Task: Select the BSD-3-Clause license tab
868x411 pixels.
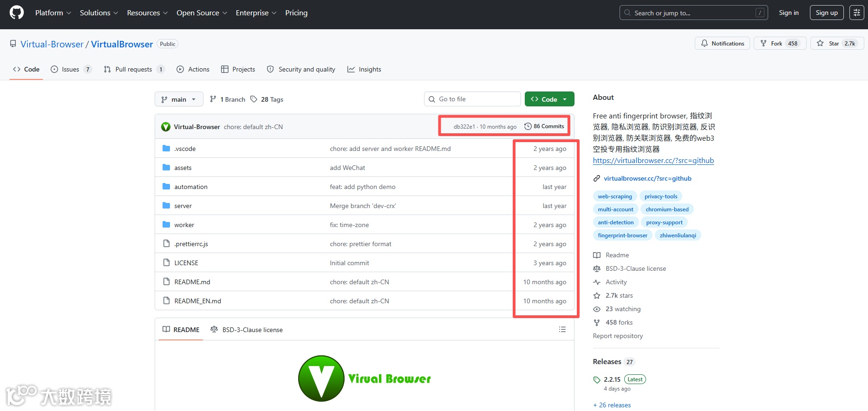Action: click(247, 330)
